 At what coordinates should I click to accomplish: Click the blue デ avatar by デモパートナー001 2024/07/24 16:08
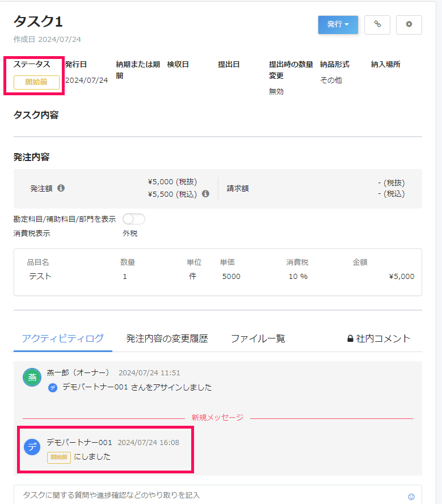32,447
